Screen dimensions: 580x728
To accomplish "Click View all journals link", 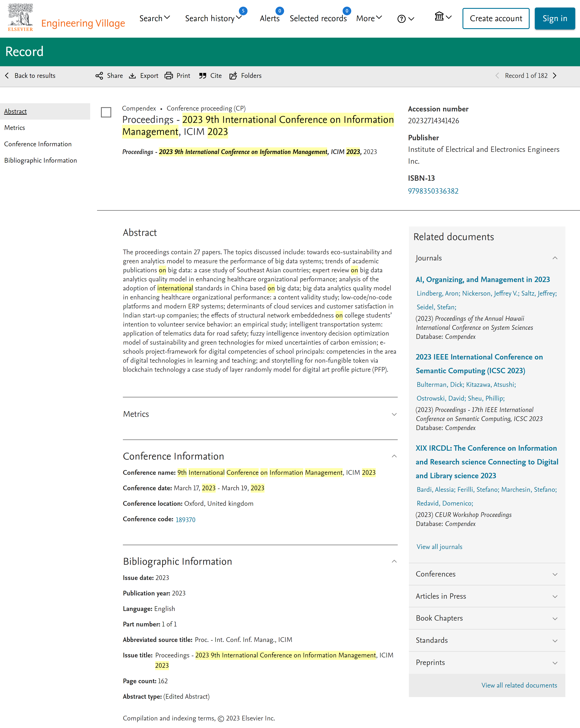I will point(439,547).
